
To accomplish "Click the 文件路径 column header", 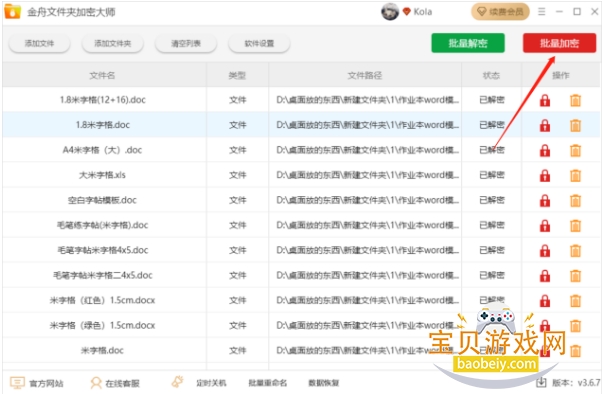I will 365,76.
